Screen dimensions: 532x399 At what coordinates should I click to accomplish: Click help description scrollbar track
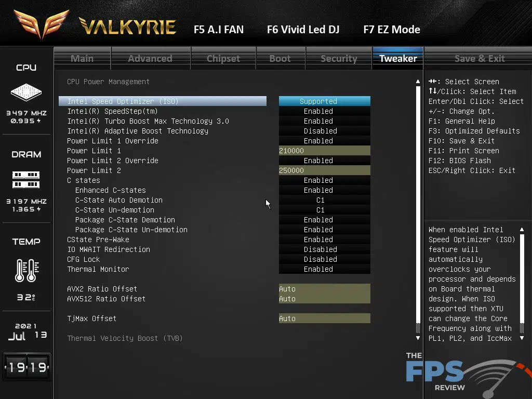click(522, 284)
